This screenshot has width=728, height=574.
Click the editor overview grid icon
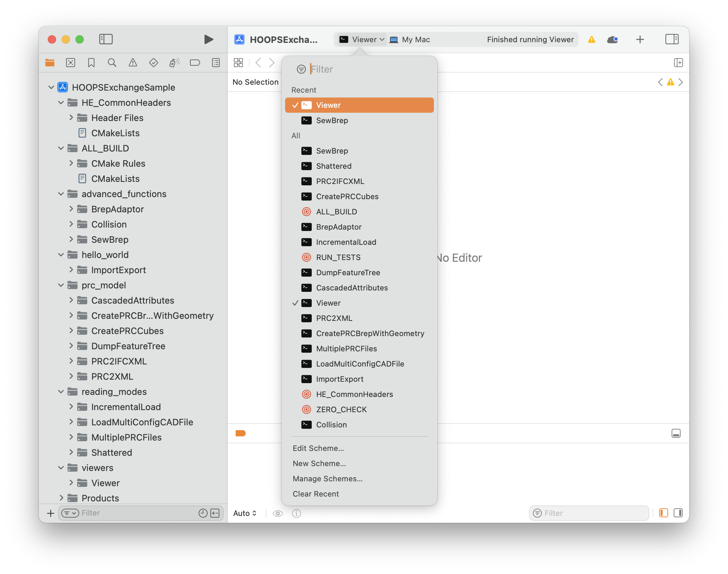238,63
